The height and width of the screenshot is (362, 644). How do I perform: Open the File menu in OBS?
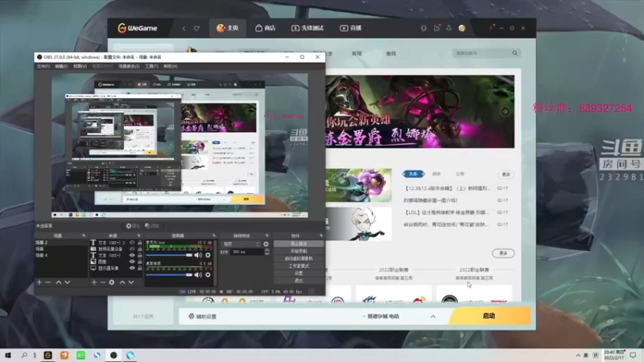[x=43, y=66]
